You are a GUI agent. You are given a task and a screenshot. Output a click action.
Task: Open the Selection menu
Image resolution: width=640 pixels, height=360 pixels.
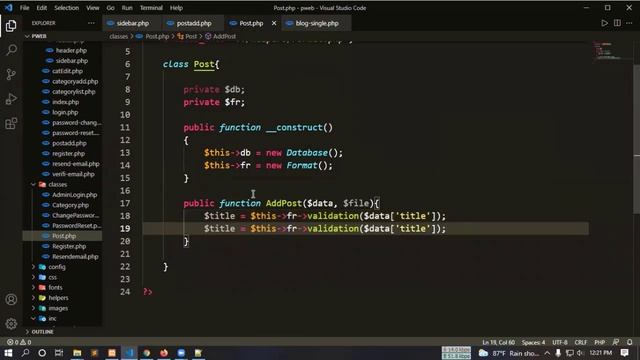(67, 8)
